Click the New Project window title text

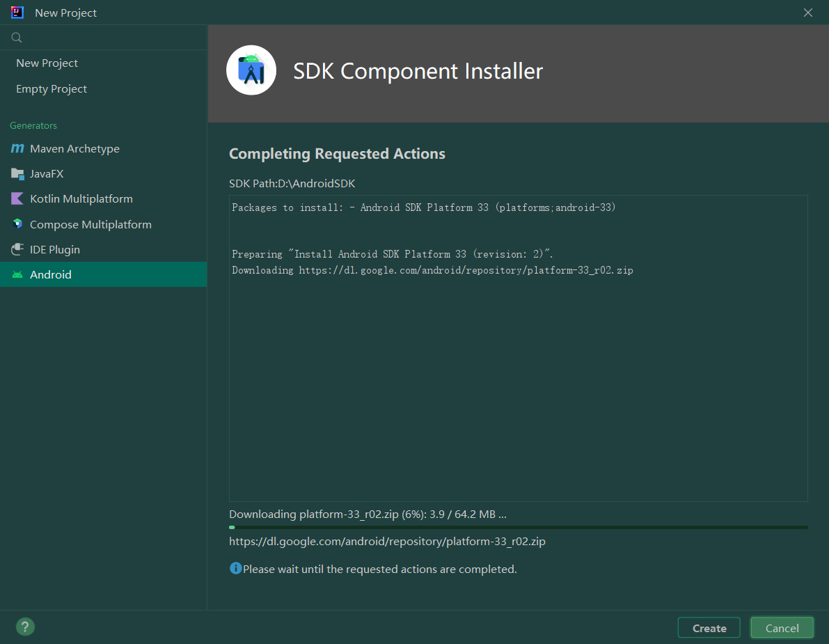pyautogui.click(x=65, y=13)
